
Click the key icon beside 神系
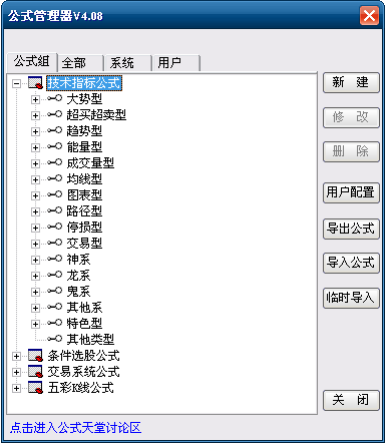point(55,259)
